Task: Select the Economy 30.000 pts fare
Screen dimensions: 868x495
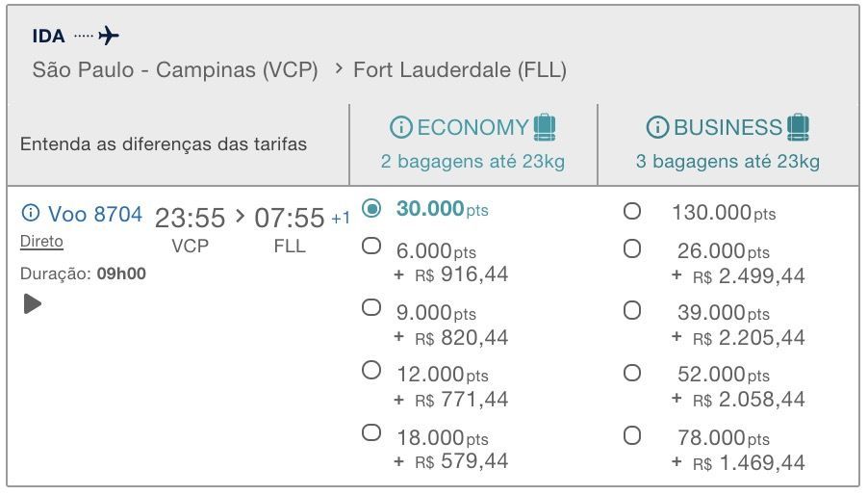Action: coord(371,209)
